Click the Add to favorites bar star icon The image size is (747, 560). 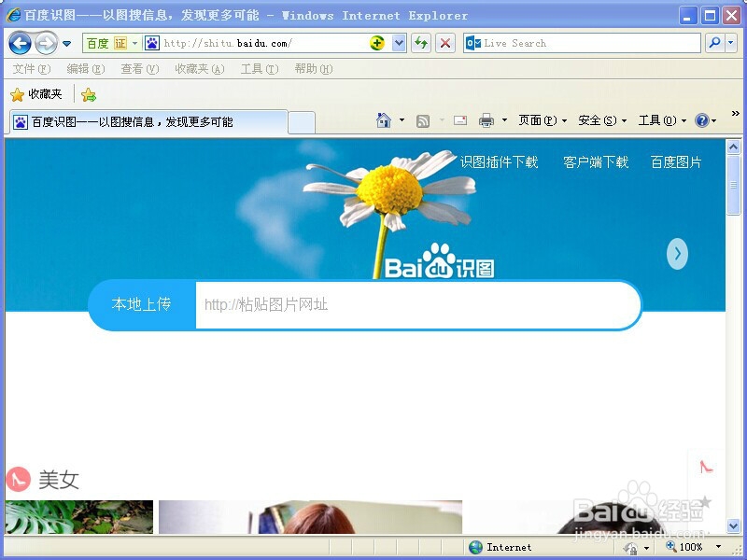[89, 95]
